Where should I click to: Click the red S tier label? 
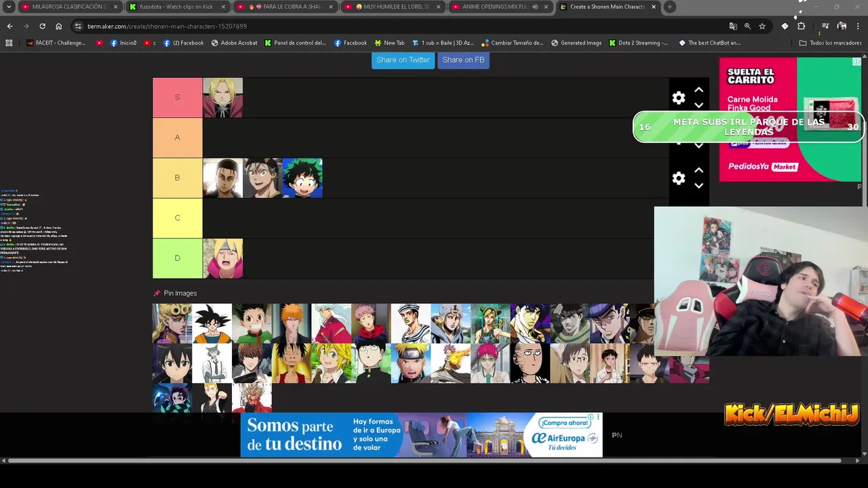(x=178, y=98)
